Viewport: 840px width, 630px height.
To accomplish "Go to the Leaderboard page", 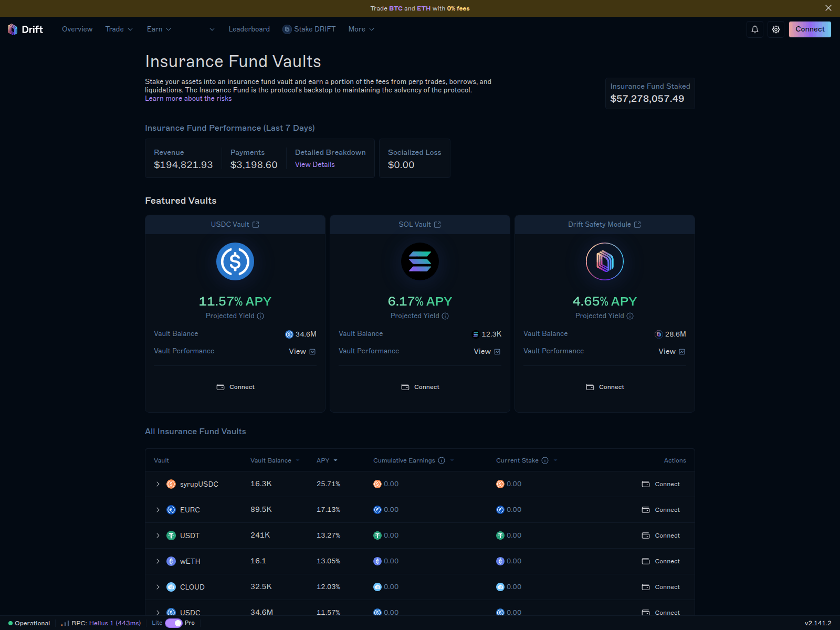I will point(249,29).
